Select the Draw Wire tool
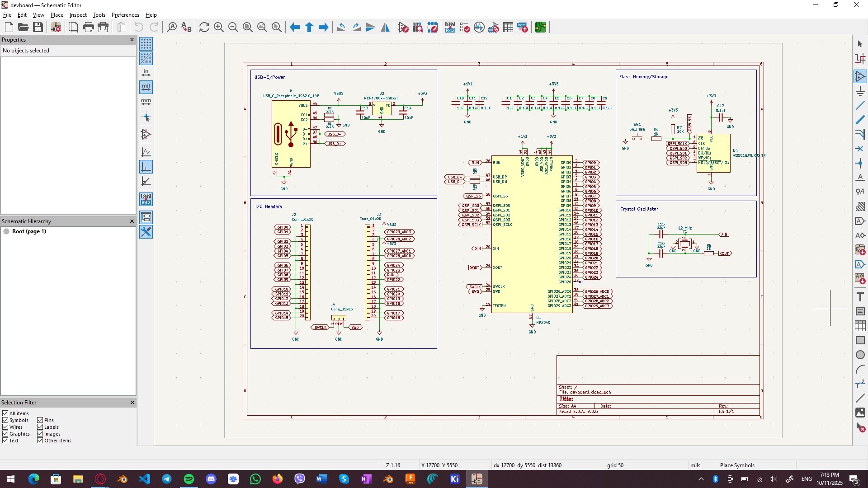 coord(860,106)
